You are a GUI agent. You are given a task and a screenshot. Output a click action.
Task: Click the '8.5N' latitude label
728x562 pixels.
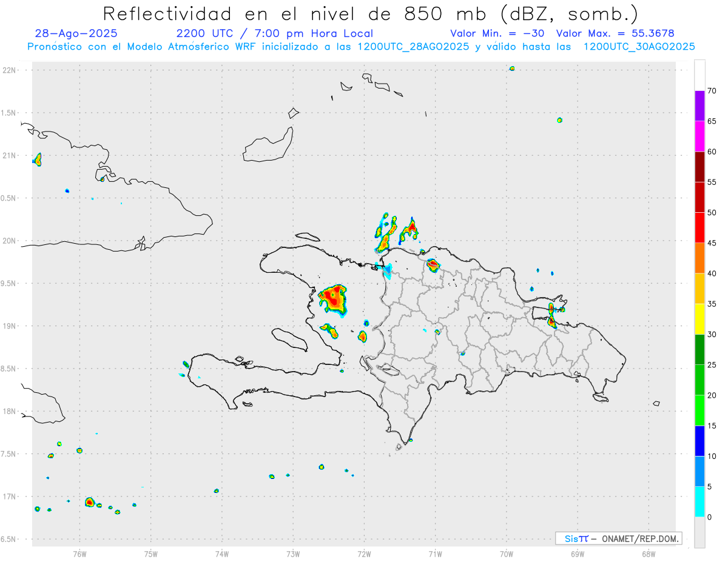pos(9,369)
